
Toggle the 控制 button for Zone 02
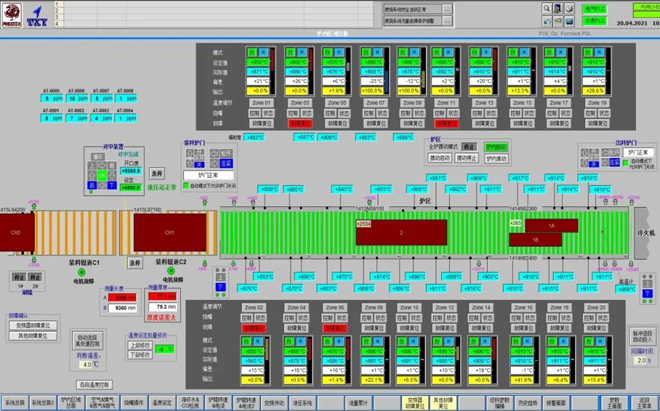pyautogui.click(x=246, y=319)
